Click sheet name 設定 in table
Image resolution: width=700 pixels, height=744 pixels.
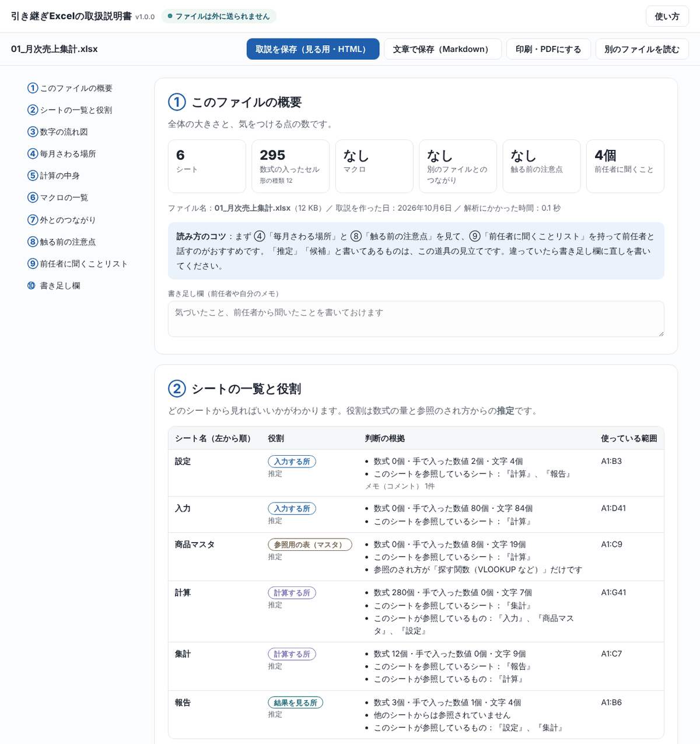point(183,461)
